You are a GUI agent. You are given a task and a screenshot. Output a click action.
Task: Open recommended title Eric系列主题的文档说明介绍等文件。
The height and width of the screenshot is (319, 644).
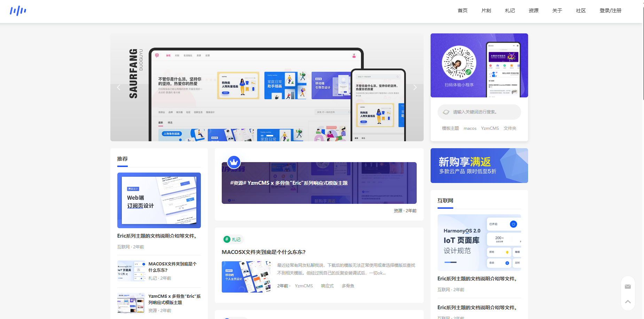coord(158,236)
